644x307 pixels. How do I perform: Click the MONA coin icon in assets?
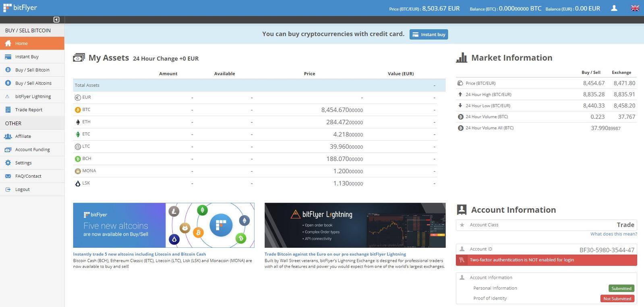pos(78,171)
